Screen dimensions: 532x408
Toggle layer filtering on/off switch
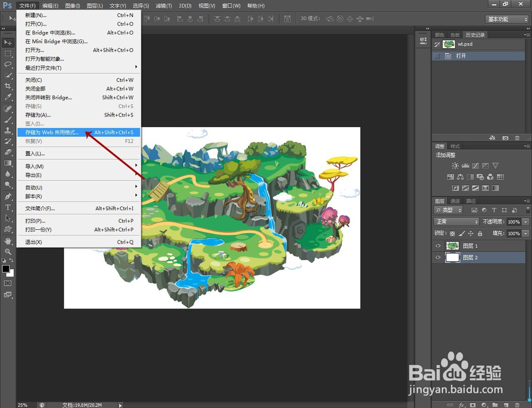[x=528, y=210]
